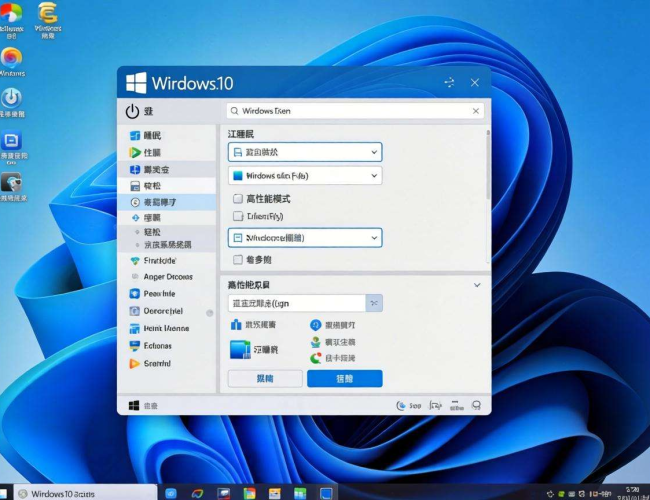The image size is (650, 500).
Task: Click the blue camera-like taskbar icon
Action: pos(171,493)
